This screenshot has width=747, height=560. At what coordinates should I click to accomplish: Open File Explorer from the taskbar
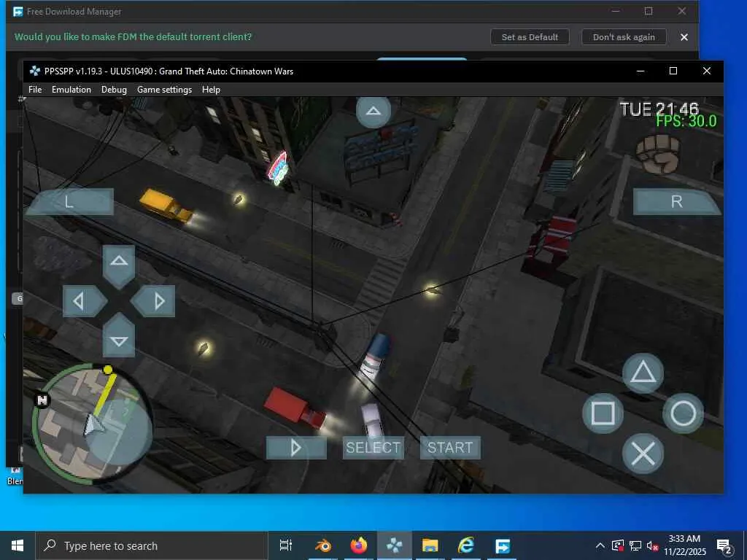click(430, 545)
